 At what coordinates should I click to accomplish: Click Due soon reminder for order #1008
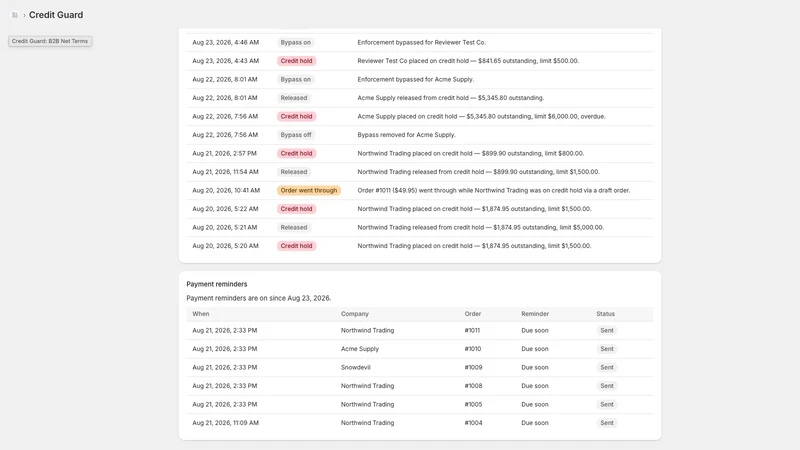pos(535,386)
